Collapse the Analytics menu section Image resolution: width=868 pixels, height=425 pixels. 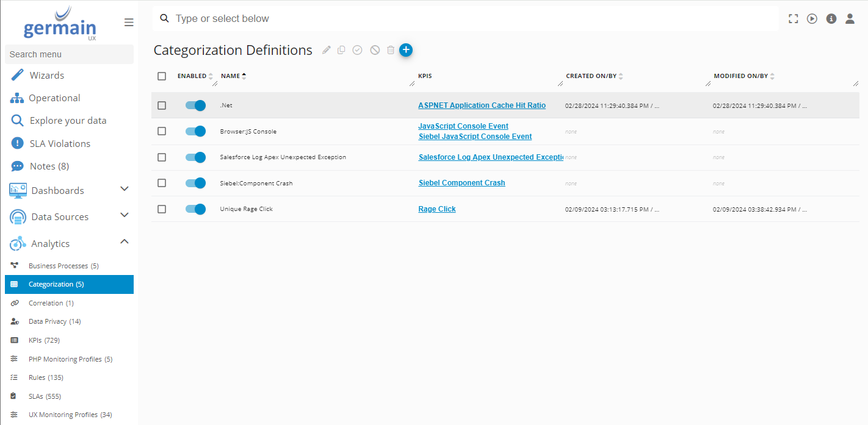coord(124,242)
